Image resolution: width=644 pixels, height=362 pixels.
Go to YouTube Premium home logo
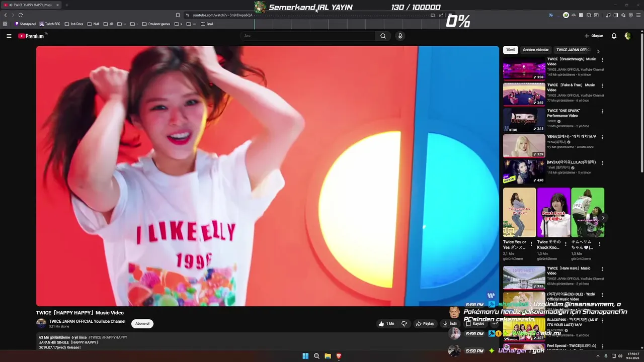(31, 36)
